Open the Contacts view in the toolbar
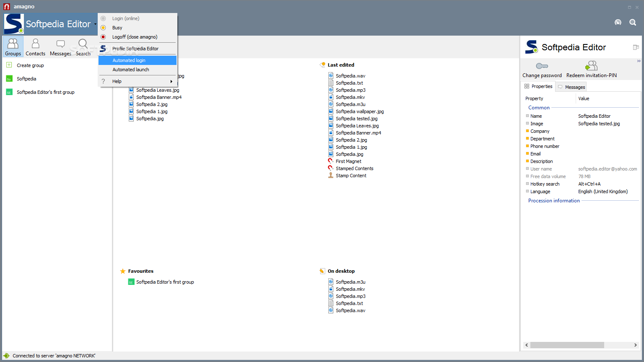This screenshot has height=362, width=644. [x=35, y=47]
